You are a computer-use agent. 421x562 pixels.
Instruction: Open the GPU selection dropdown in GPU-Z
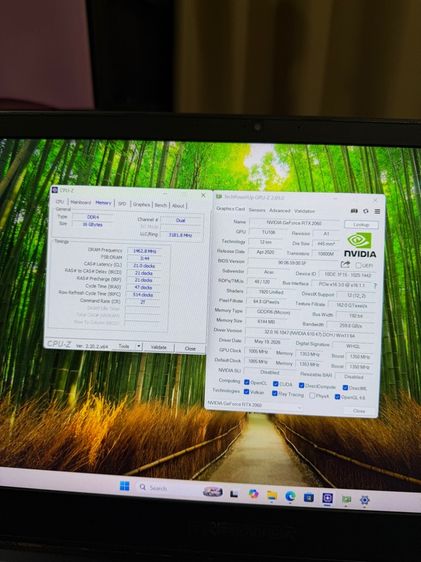(255, 405)
